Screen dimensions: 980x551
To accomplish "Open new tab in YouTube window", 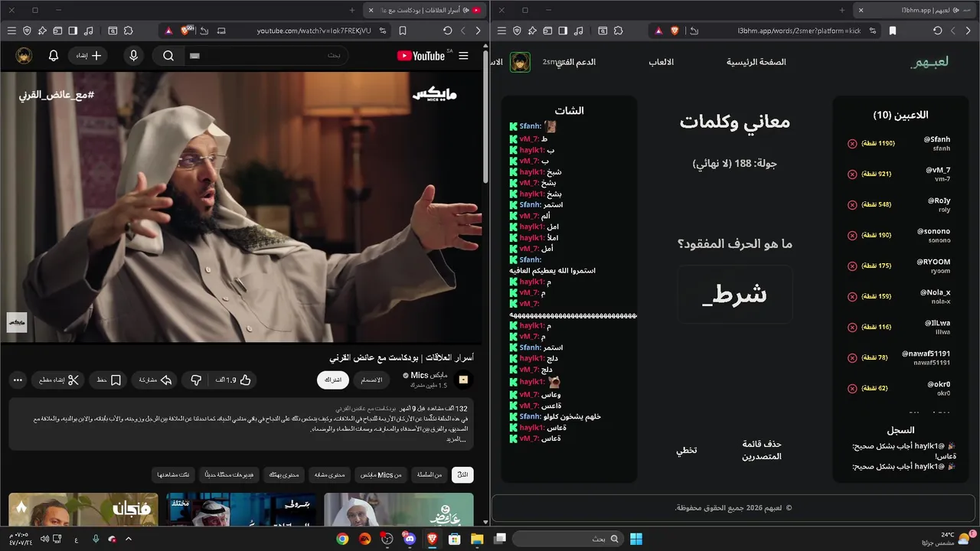I will 352,10.
